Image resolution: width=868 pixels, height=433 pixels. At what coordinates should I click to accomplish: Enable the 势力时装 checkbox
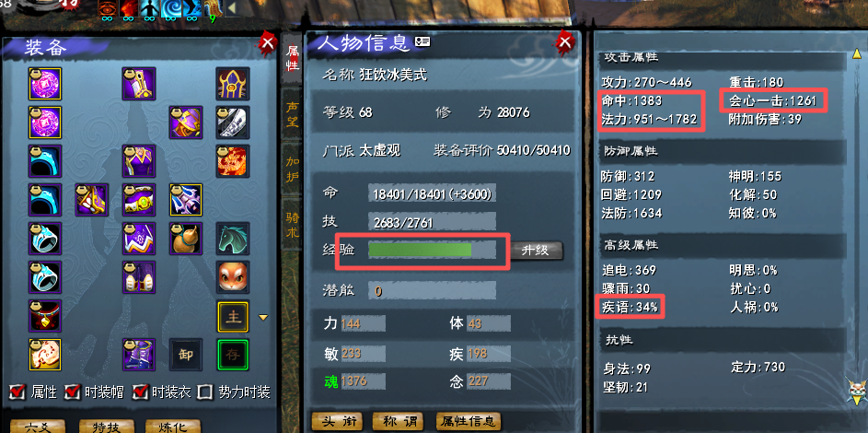coord(206,392)
